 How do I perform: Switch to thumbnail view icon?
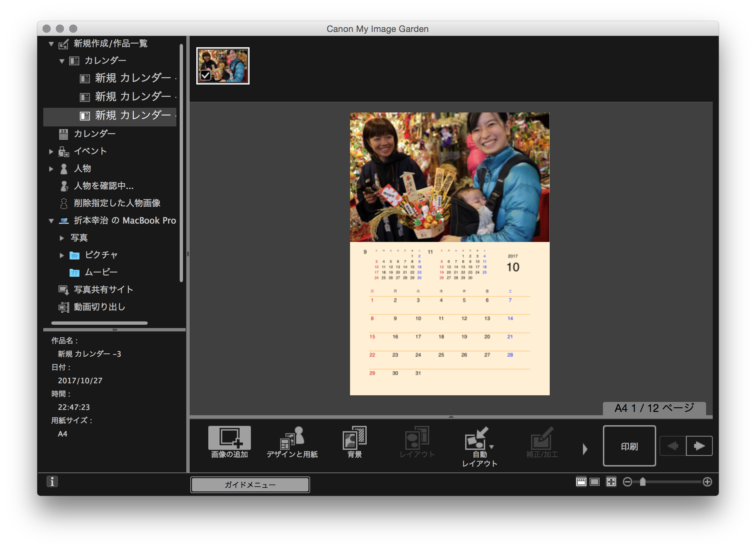tap(581, 482)
